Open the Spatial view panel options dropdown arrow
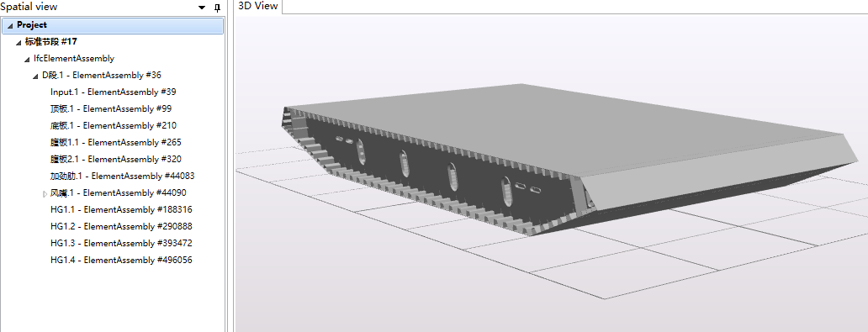Viewport: 868px width, 332px height. click(x=202, y=8)
